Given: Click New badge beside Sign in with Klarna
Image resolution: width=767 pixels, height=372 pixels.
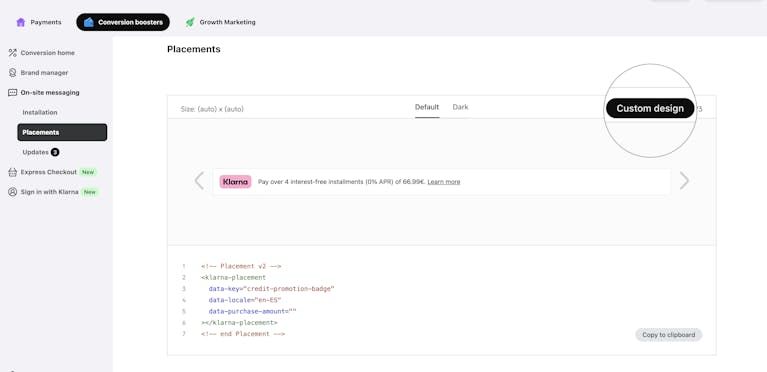Looking at the screenshot, I should [x=90, y=192].
